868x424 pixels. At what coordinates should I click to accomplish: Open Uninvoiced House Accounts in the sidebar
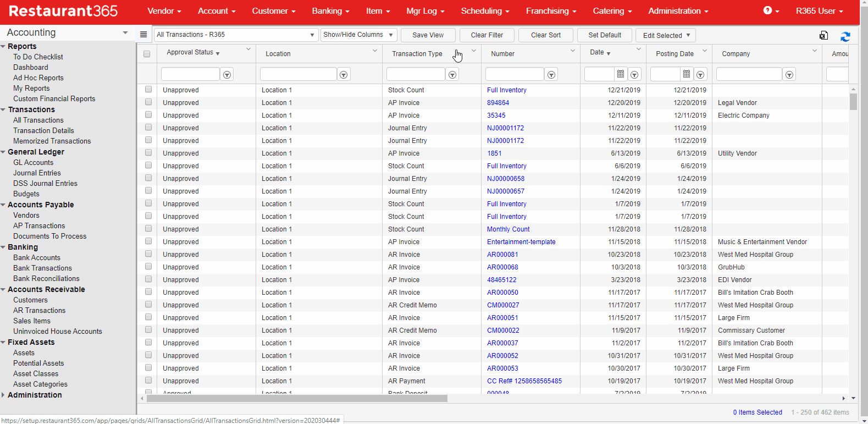click(x=58, y=332)
